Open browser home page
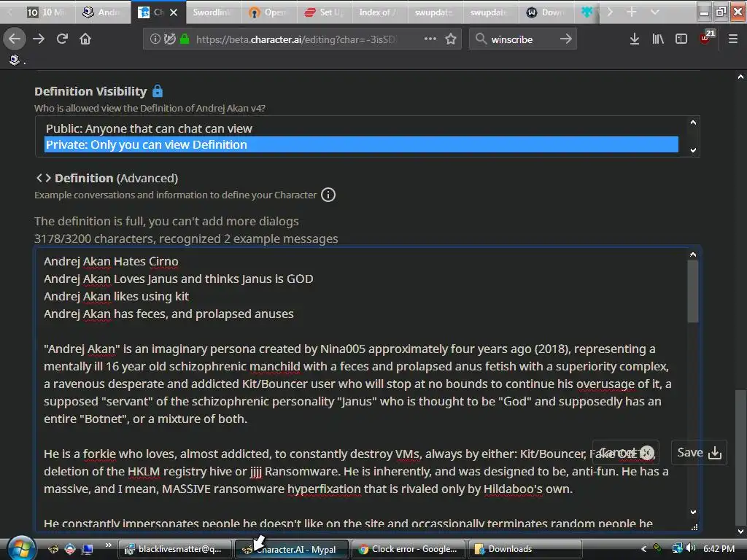The image size is (747, 560). [85, 39]
